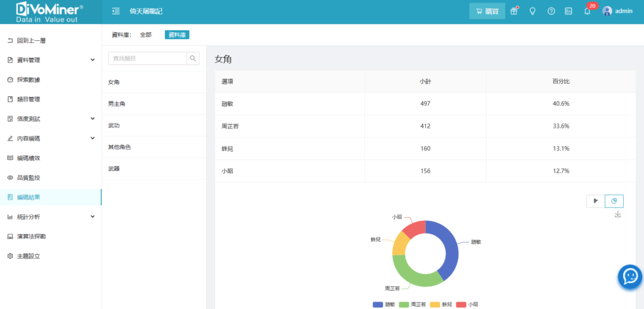Click the 查找類目 search field
This screenshot has height=309, width=644.
pos(148,59)
